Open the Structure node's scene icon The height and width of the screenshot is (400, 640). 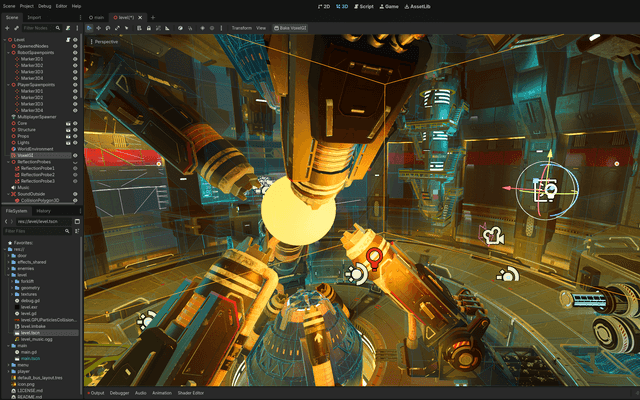tap(68, 130)
